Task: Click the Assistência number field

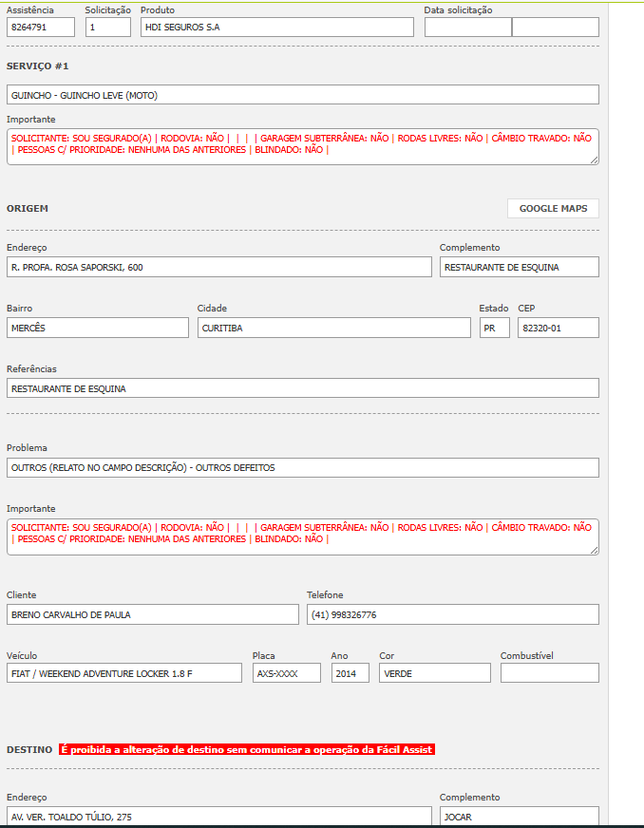Action: pos(40,28)
